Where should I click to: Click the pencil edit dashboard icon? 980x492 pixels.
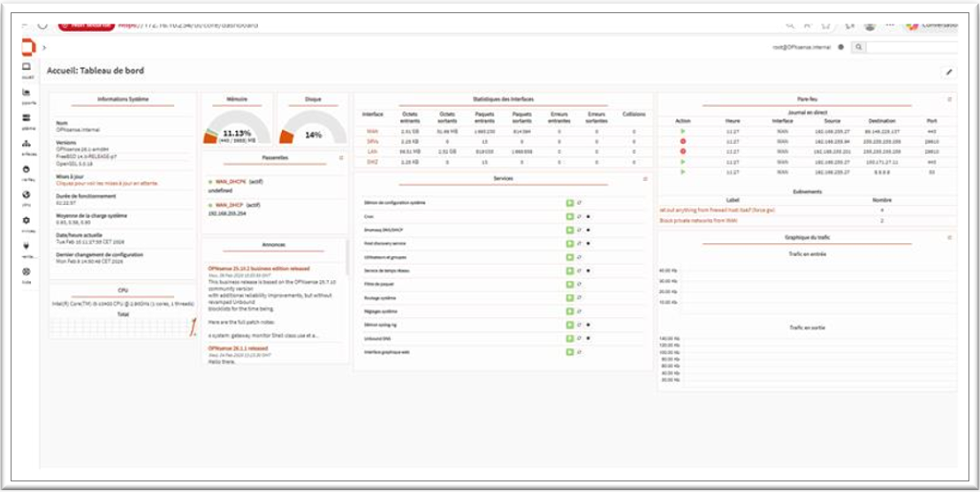coord(949,72)
